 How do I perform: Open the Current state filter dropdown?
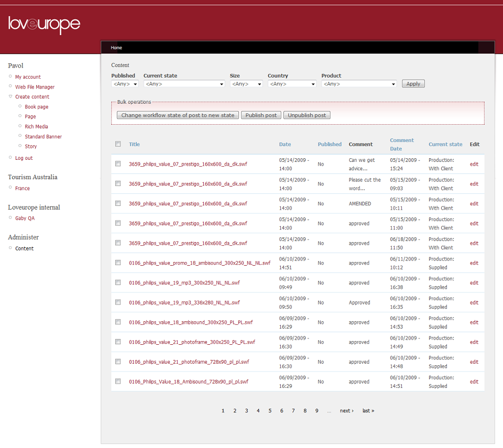pos(184,84)
